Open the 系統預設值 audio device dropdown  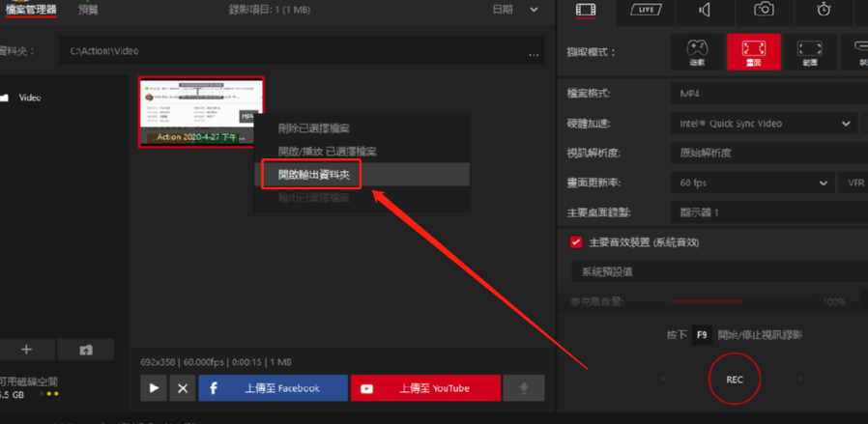coord(720,272)
